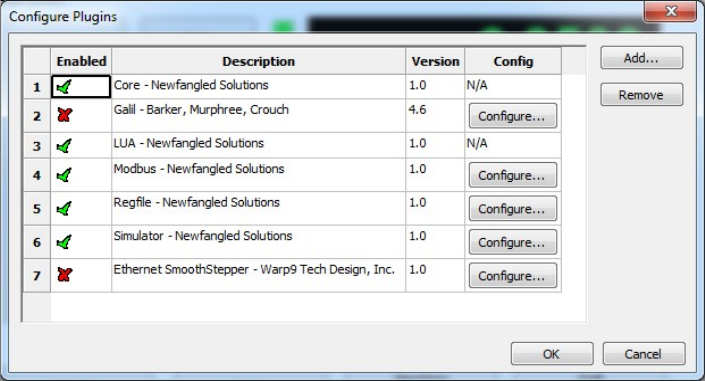Confirm with the OK button
Screen dimensions: 705x381
552,354
